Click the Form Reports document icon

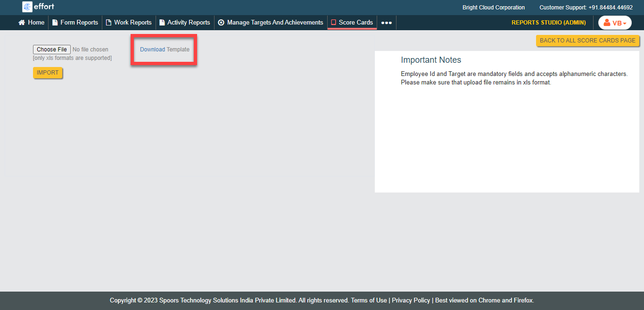[55, 23]
